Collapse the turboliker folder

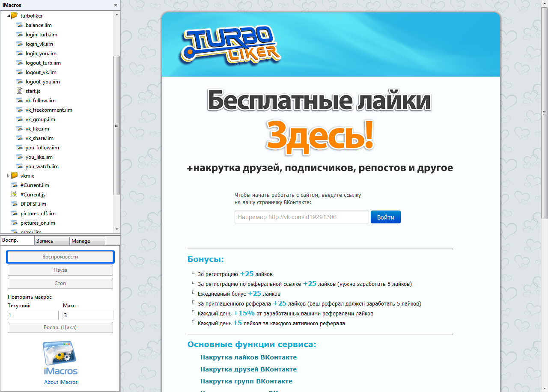tap(8, 15)
